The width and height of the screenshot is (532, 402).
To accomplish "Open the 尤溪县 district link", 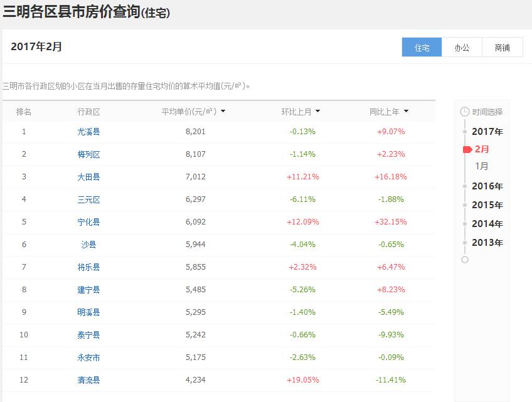I will (x=88, y=132).
